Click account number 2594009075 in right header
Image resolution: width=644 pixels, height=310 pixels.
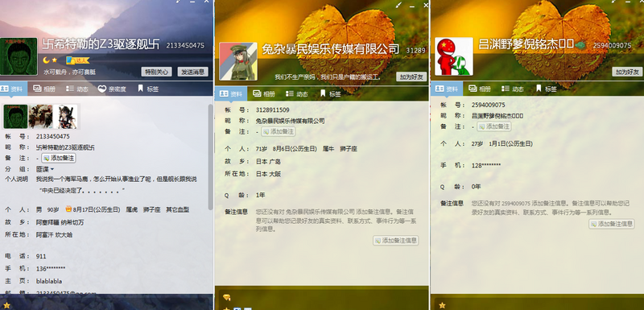[612, 46]
